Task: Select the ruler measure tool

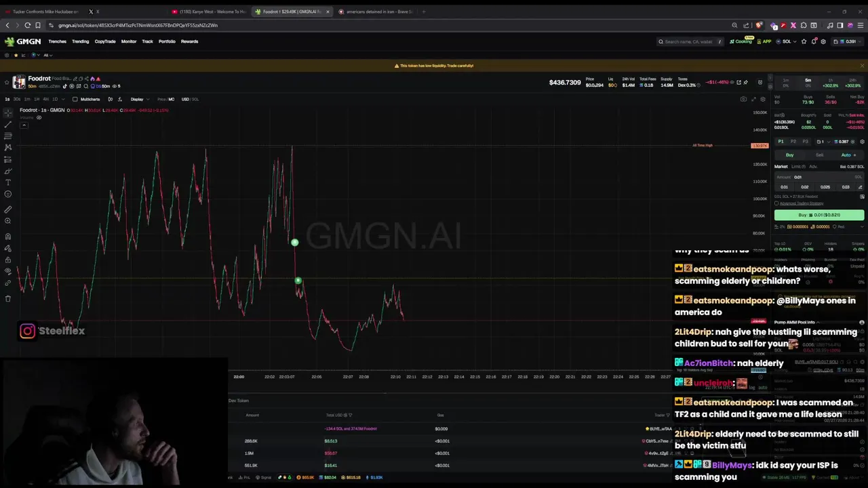Action: click(7, 209)
